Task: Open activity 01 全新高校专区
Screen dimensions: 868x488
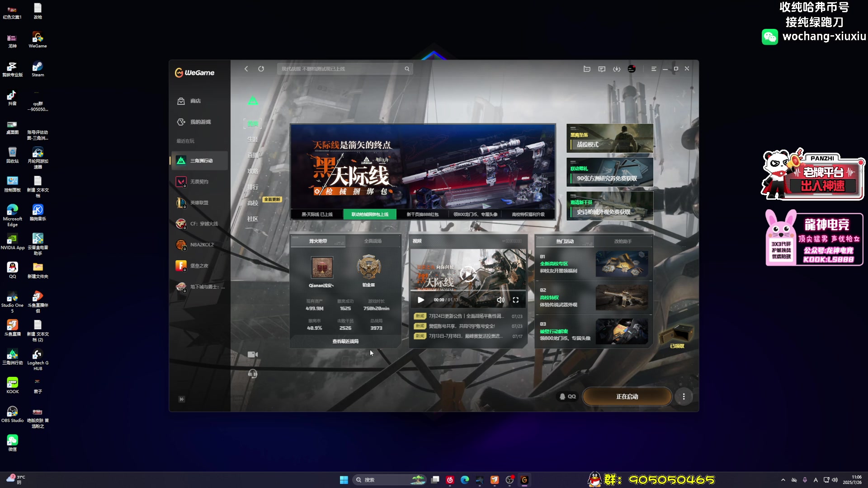Action: (594, 264)
